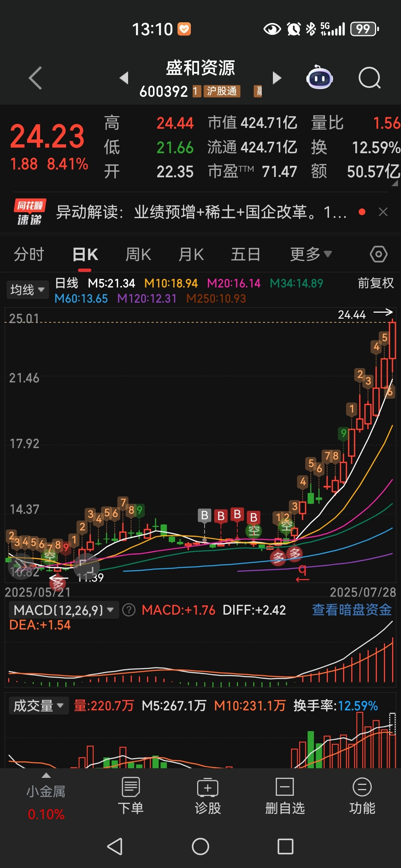Switch to next stock with right triangle
The image size is (401, 868).
tap(277, 78)
